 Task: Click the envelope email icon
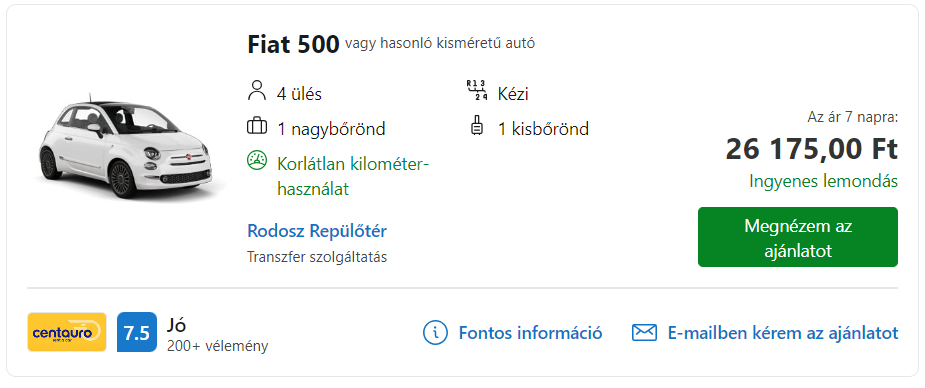644,333
